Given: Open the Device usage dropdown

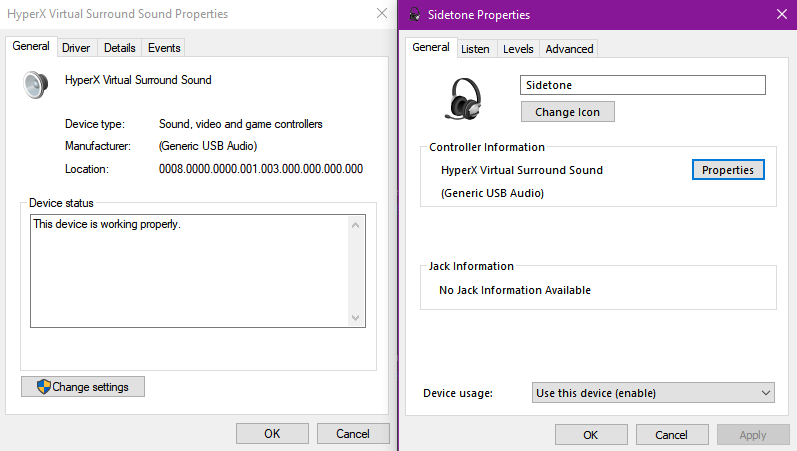Looking at the screenshot, I should 654,393.
